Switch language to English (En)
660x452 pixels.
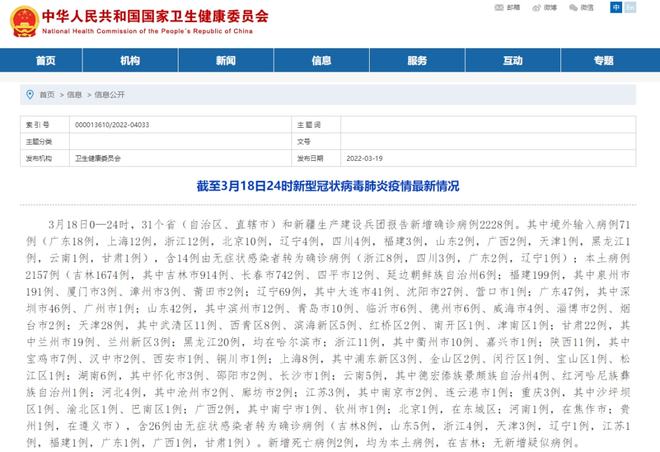[630, 7]
